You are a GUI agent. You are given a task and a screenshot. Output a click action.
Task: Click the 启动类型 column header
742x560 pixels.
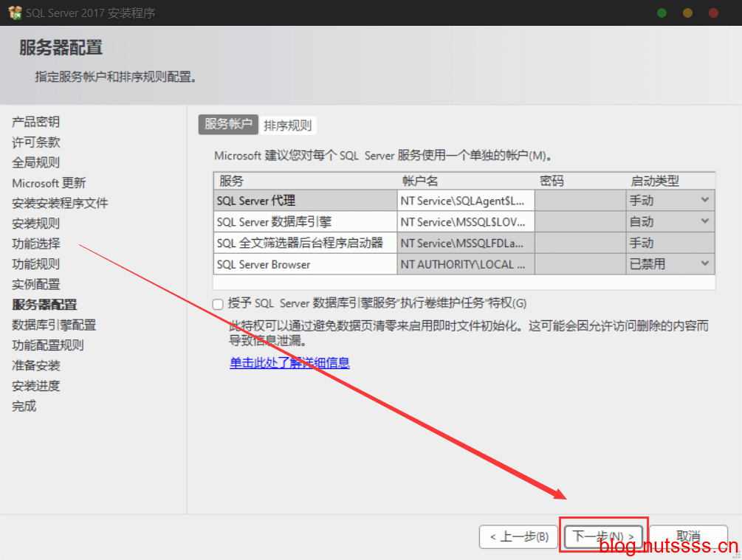tap(670, 181)
